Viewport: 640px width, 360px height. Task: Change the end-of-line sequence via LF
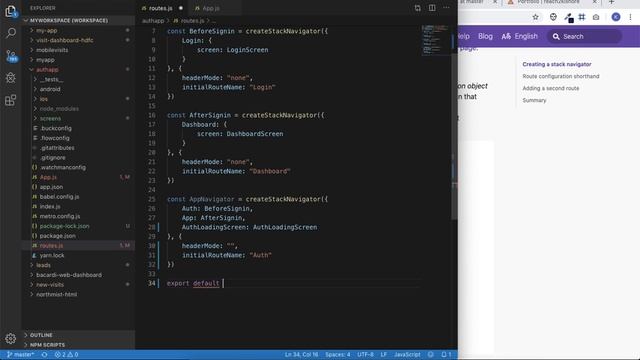coord(384,355)
